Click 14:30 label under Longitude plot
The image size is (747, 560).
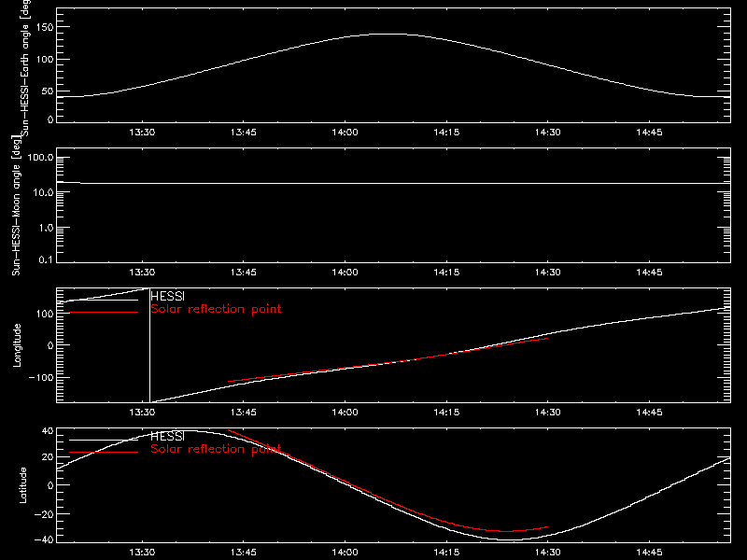tap(548, 412)
